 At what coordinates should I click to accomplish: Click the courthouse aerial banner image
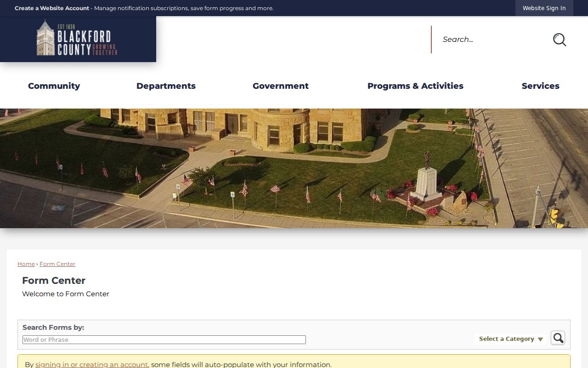tap(294, 168)
